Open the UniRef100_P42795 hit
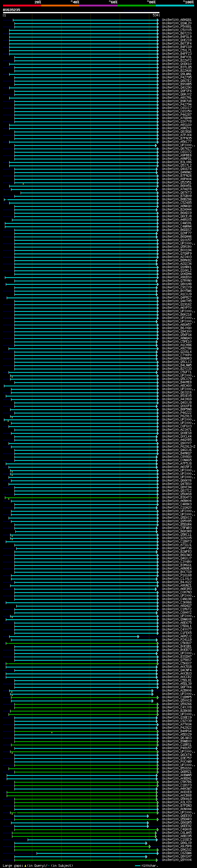The width and height of the screenshot is (197, 868). point(176,78)
